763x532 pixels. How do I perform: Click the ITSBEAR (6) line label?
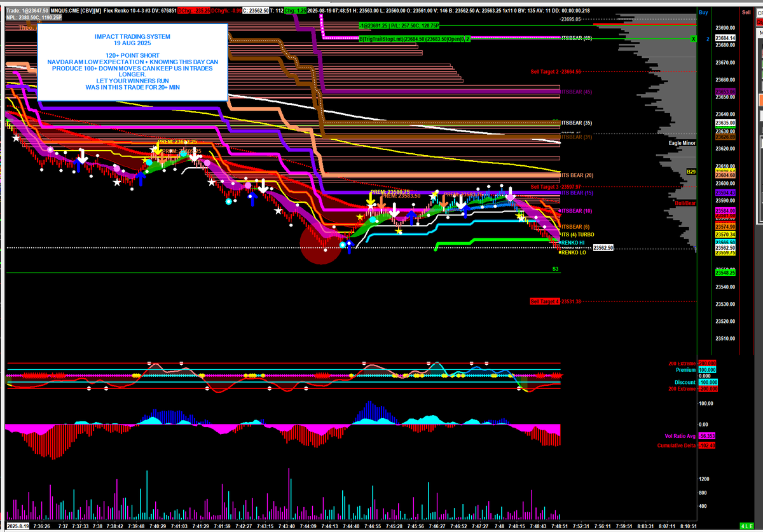(575, 226)
